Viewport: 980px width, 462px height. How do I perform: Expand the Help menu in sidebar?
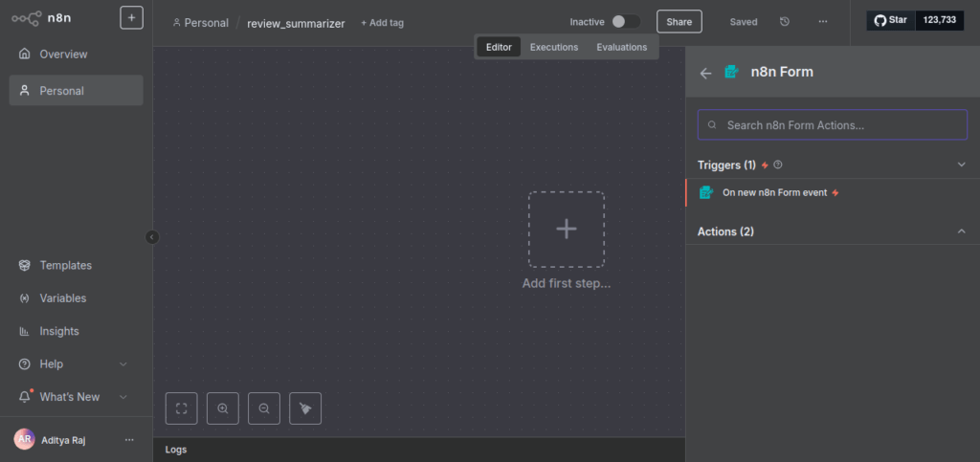point(122,364)
